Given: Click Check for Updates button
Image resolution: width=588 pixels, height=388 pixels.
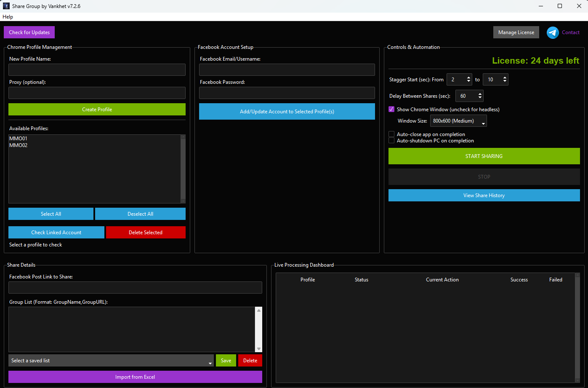Looking at the screenshot, I should click(29, 32).
